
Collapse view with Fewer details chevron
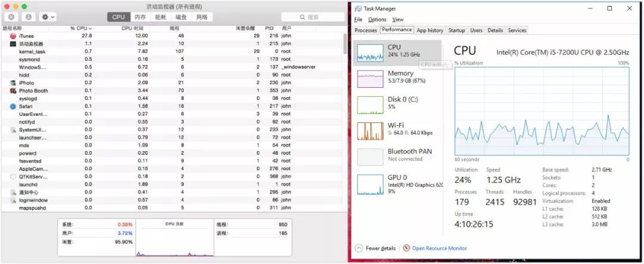358,248
